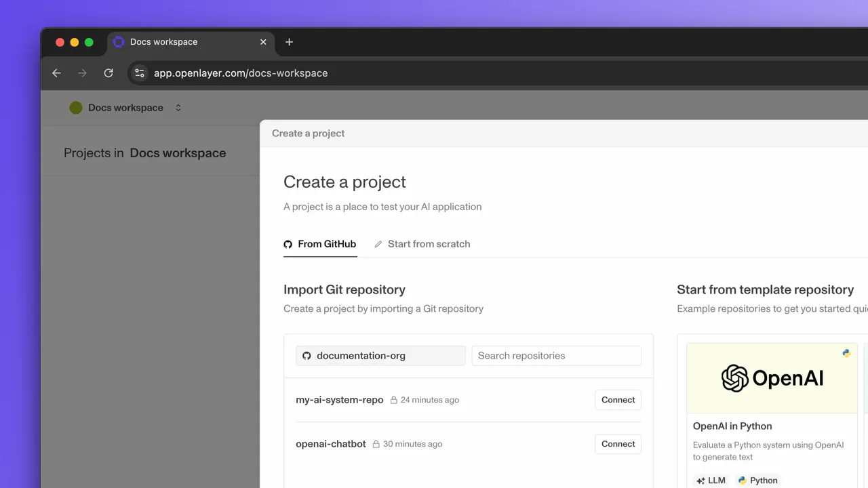The image size is (868, 488).
Task: Switch to the Start from scratch tab
Action: 422,244
